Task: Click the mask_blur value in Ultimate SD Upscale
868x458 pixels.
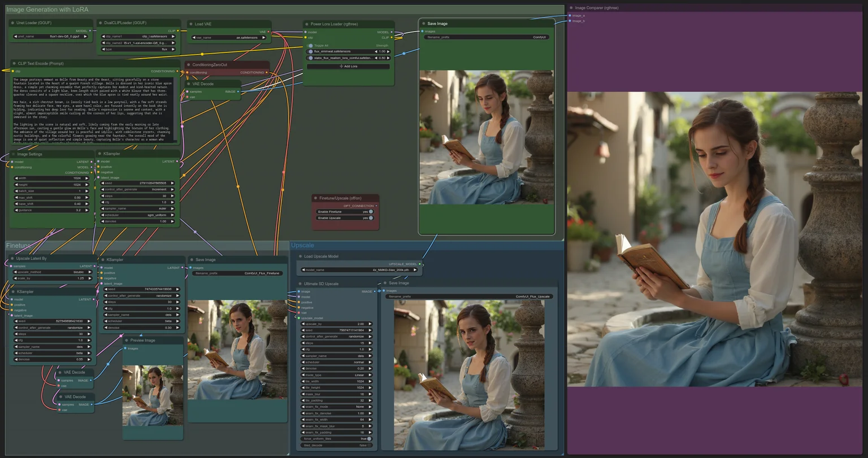Action: pos(337,394)
